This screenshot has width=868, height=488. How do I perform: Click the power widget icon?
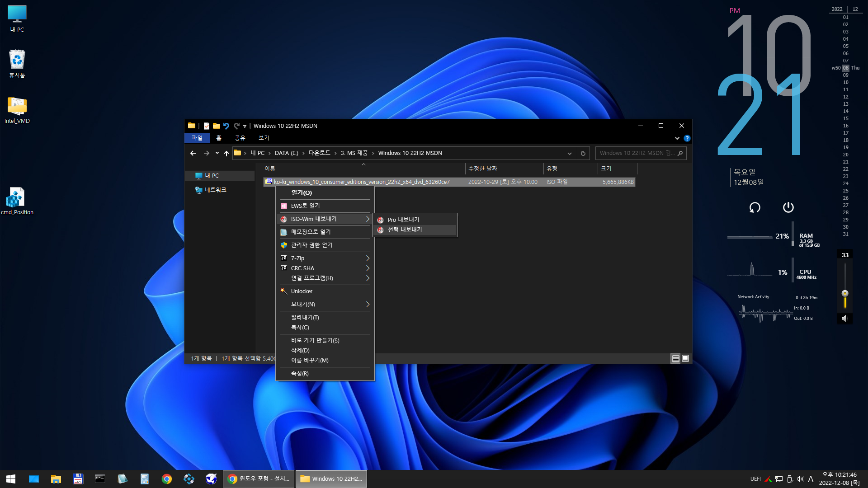pos(788,207)
